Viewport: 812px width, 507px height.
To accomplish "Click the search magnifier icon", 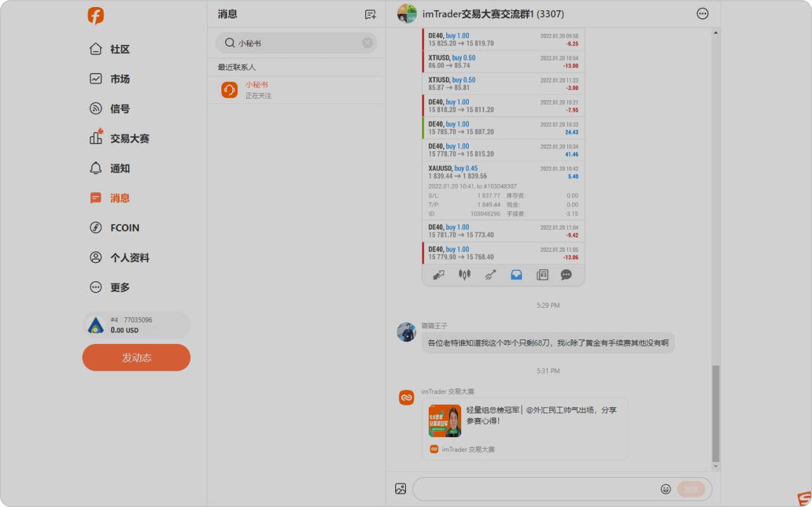I will point(230,43).
